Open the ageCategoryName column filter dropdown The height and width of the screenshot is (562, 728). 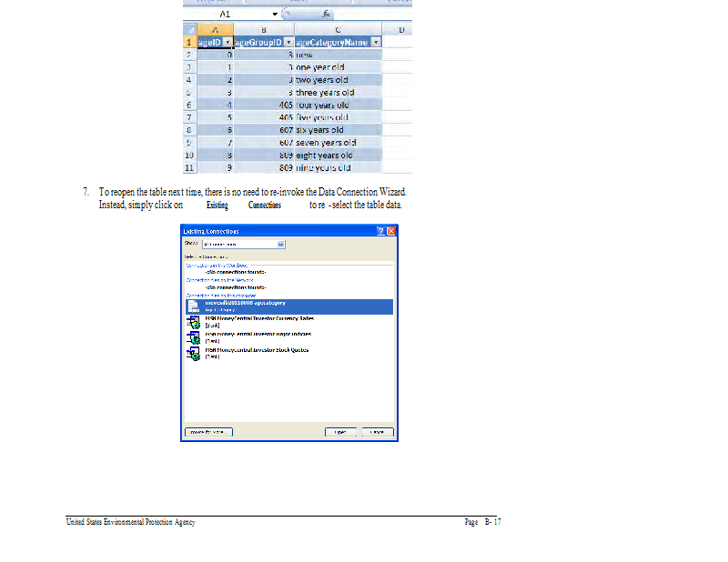(x=376, y=43)
